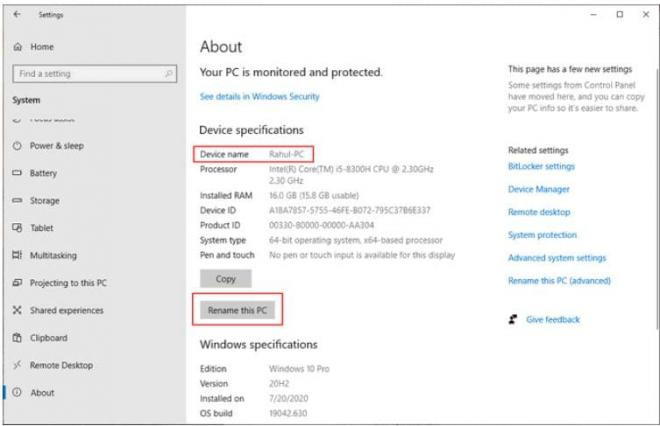The width and height of the screenshot is (660, 426).
Task: Open the Home icon in sidebar
Action: click(x=17, y=47)
